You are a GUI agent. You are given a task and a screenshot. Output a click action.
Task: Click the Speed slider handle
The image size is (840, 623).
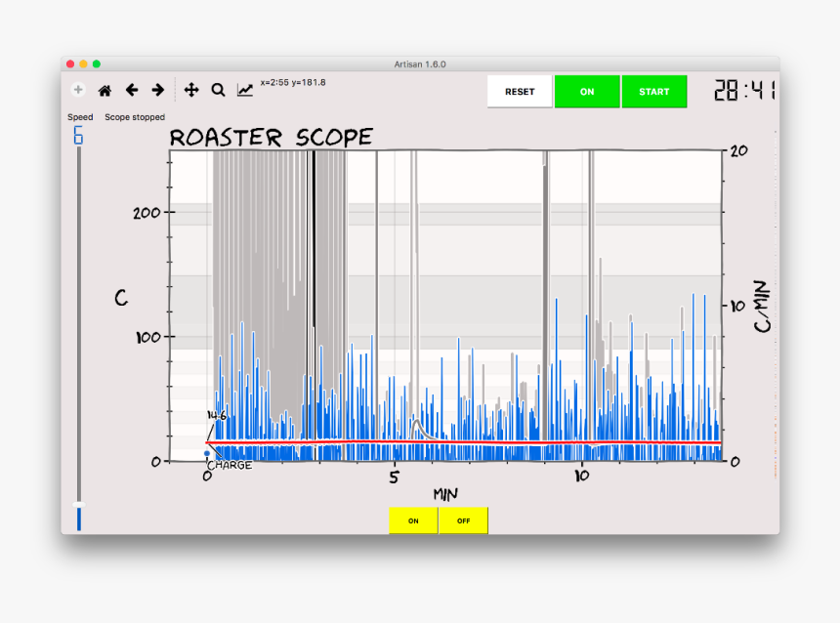pyautogui.click(x=79, y=505)
